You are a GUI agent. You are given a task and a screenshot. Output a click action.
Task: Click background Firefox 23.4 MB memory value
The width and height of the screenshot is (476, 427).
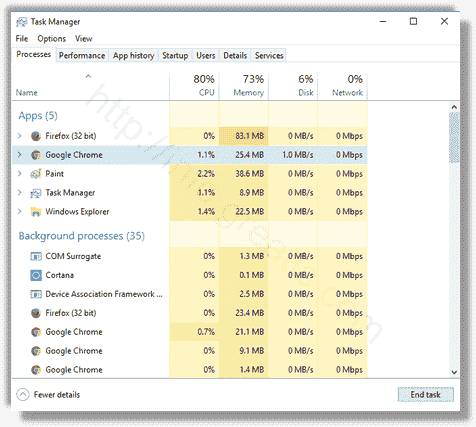(x=250, y=313)
